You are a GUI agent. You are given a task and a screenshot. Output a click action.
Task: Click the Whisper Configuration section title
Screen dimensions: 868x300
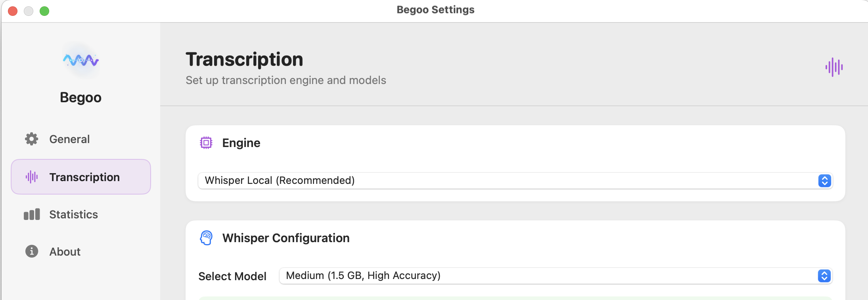(286, 238)
